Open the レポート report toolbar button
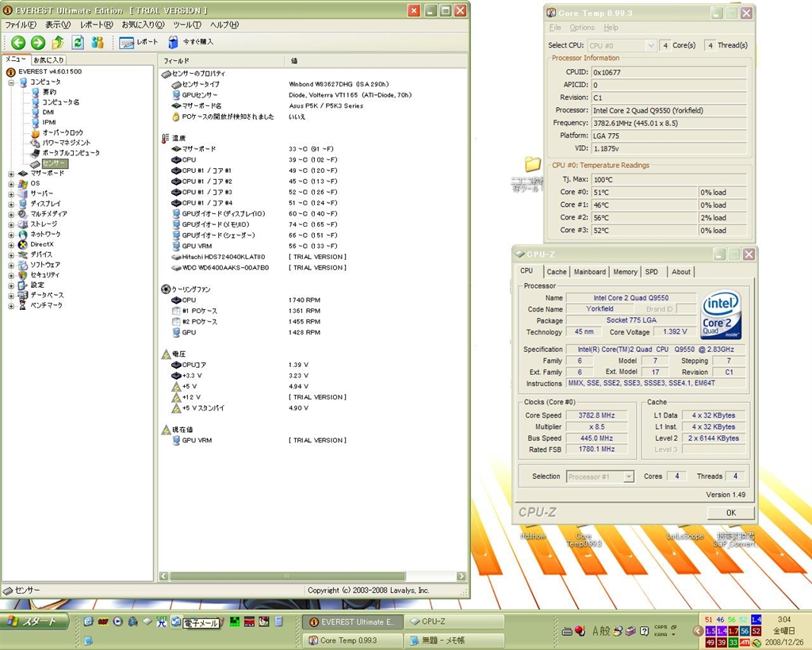This screenshot has width=812, height=650. point(138,42)
